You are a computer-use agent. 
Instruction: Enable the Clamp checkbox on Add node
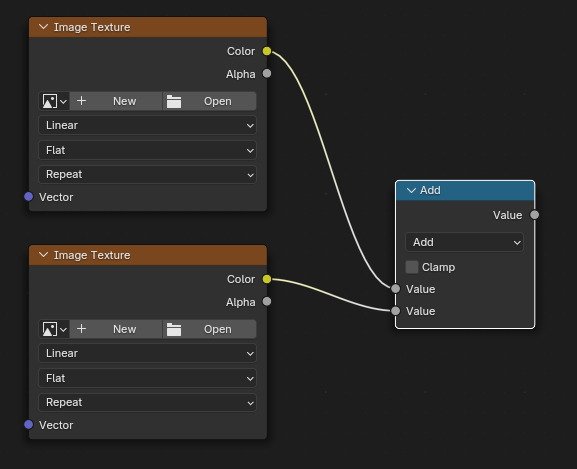[x=412, y=267]
